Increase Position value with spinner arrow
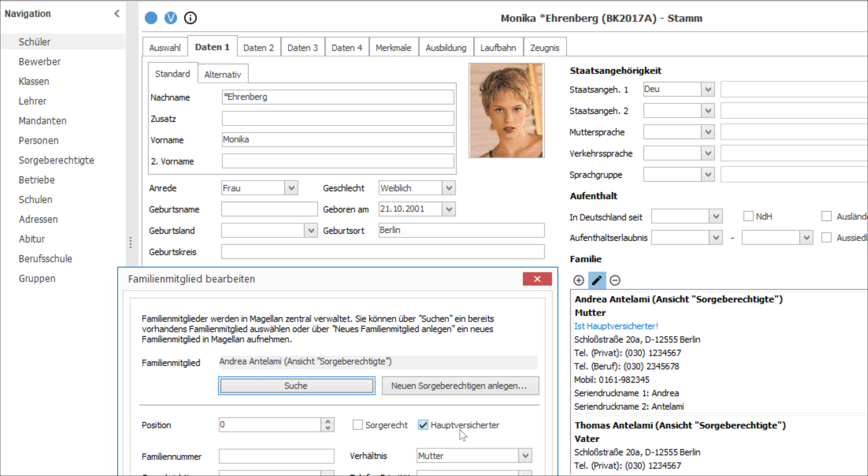This screenshot has width=868, height=476. tap(328, 421)
